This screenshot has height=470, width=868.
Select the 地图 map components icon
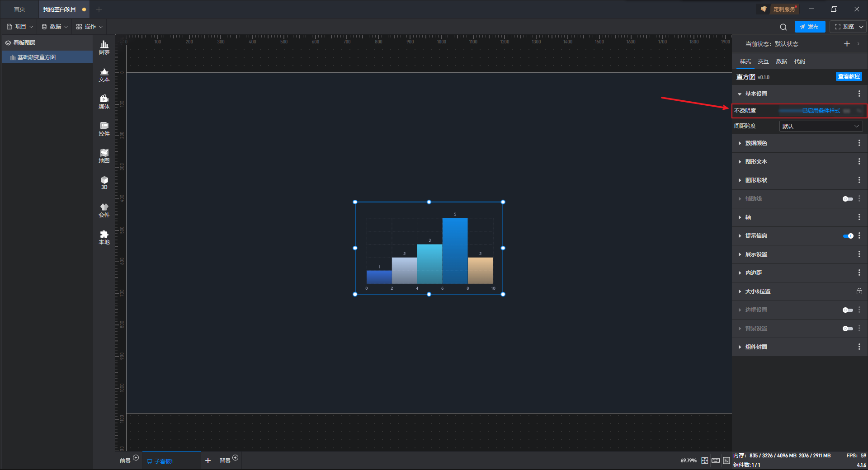[104, 156]
